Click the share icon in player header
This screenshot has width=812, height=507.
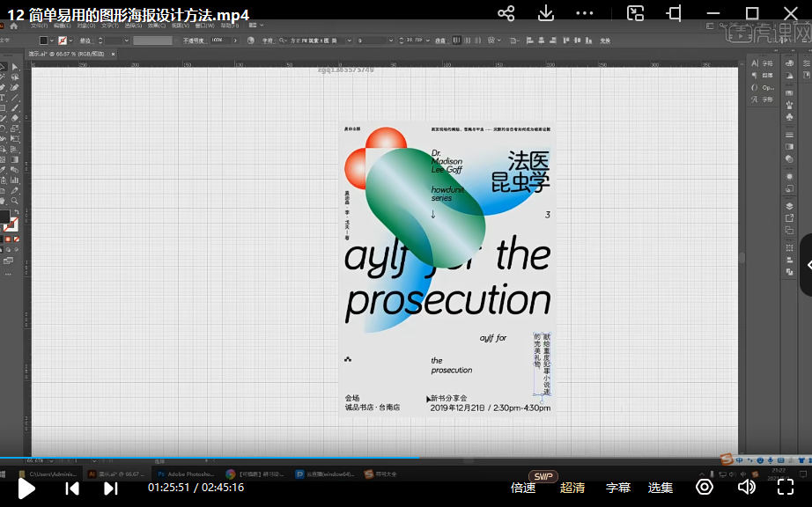506,13
